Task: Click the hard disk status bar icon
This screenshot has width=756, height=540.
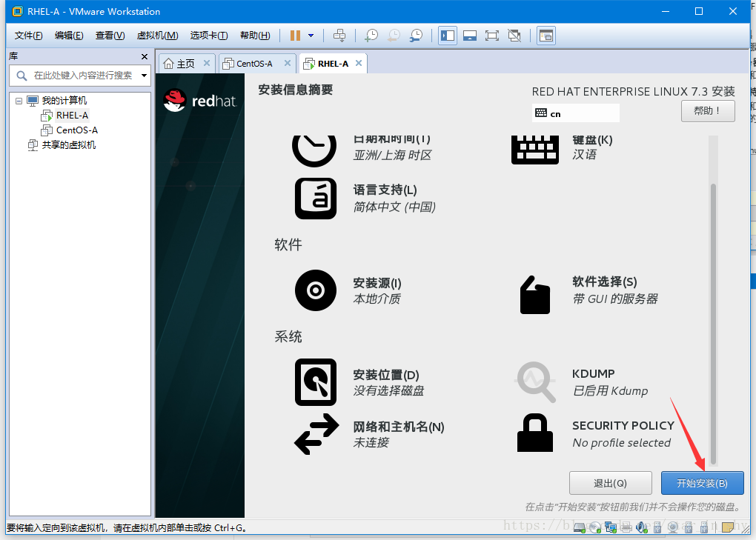Action: click(580, 528)
